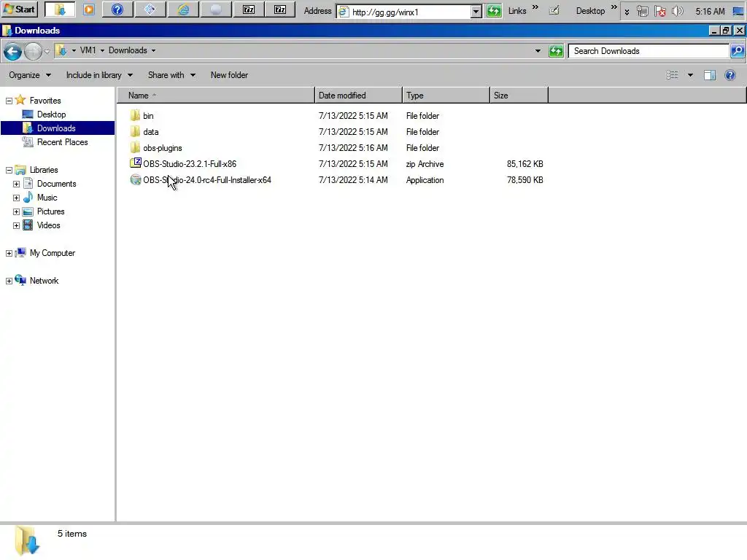Viewport: 747px width, 560px height.
Task: Open the recent pages dropdown arrow
Action: 47,51
